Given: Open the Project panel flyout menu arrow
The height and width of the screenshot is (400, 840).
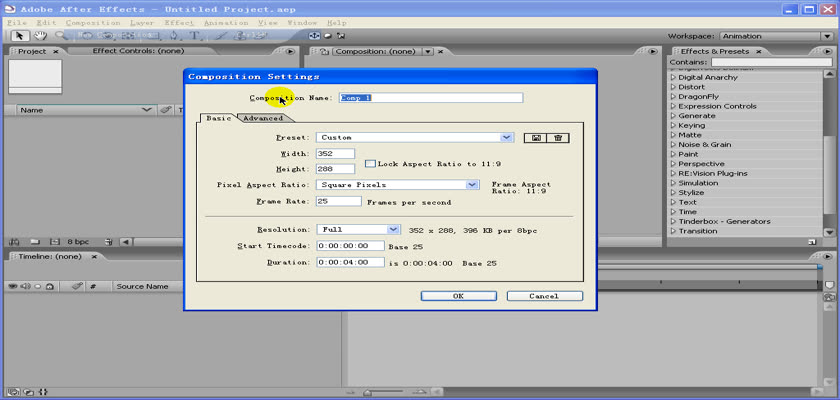Looking at the screenshot, I should [290, 51].
